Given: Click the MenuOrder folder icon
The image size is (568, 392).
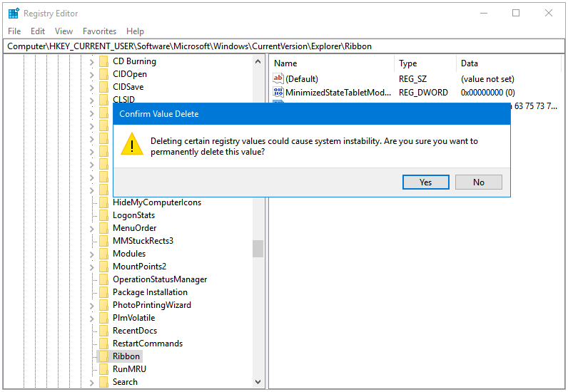Looking at the screenshot, I should [103, 228].
